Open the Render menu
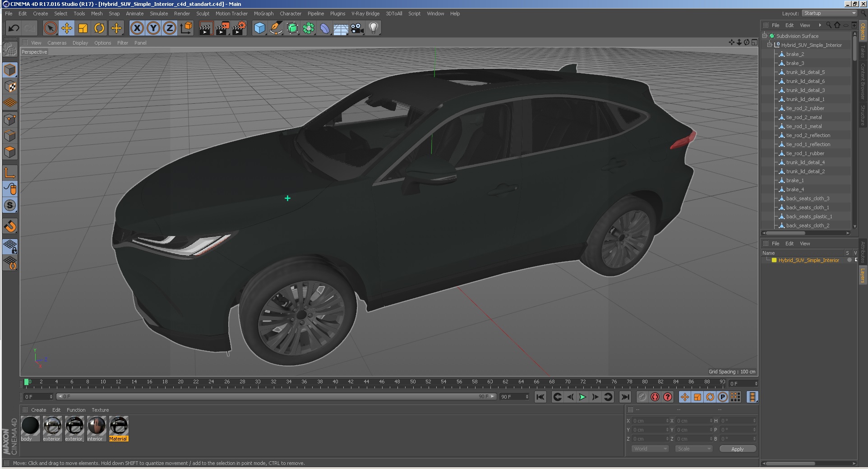This screenshot has width=868, height=469. pyautogui.click(x=182, y=14)
